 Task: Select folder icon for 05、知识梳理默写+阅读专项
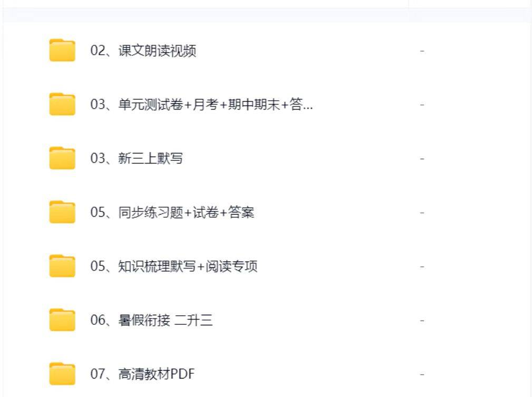(62, 266)
